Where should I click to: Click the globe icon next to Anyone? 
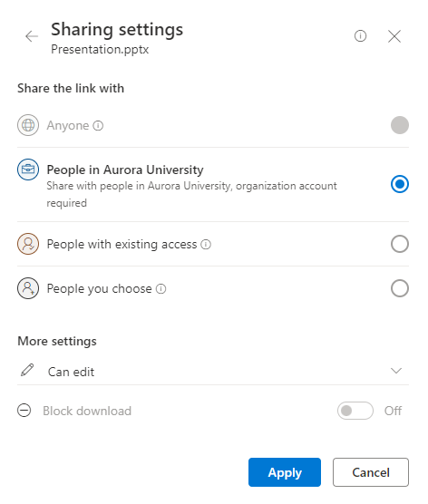pyautogui.click(x=28, y=125)
